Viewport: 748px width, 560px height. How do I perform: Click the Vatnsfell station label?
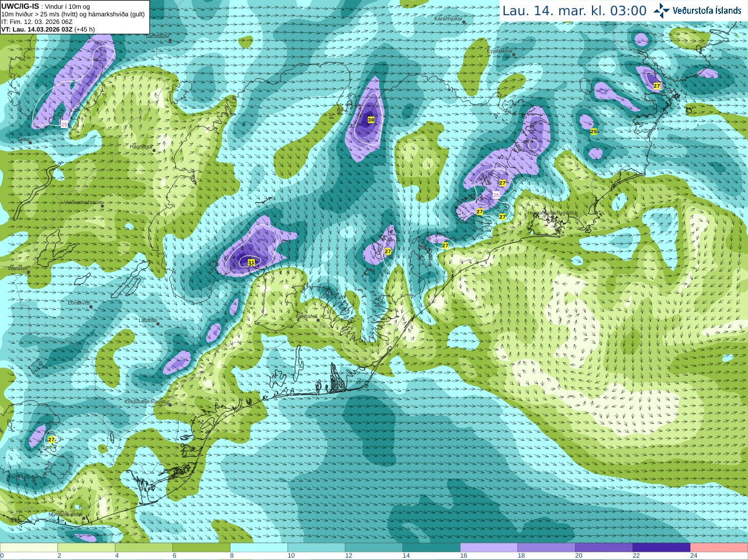[x=18, y=268]
